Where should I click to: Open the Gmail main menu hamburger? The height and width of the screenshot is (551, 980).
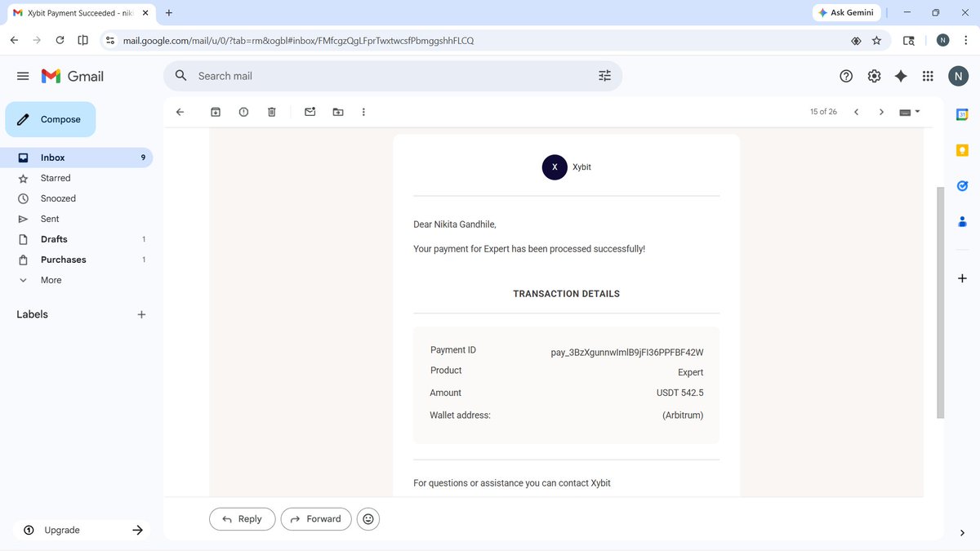click(23, 76)
